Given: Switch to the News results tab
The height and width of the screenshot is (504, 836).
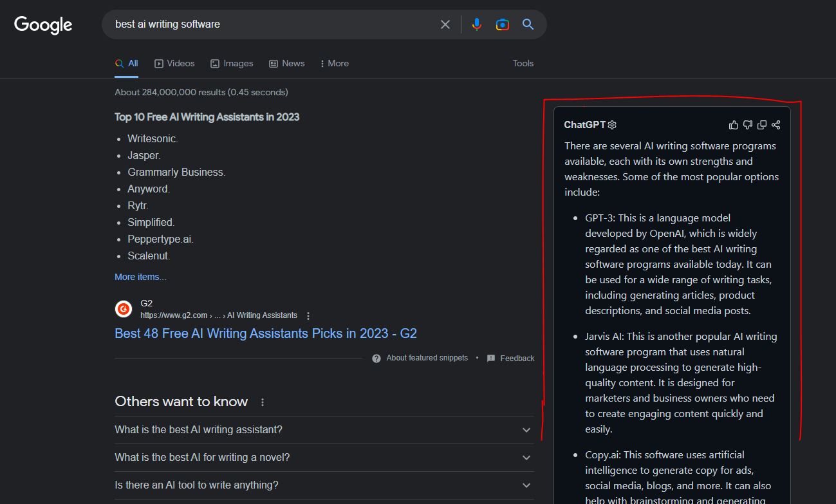Looking at the screenshot, I should [x=286, y=63].
